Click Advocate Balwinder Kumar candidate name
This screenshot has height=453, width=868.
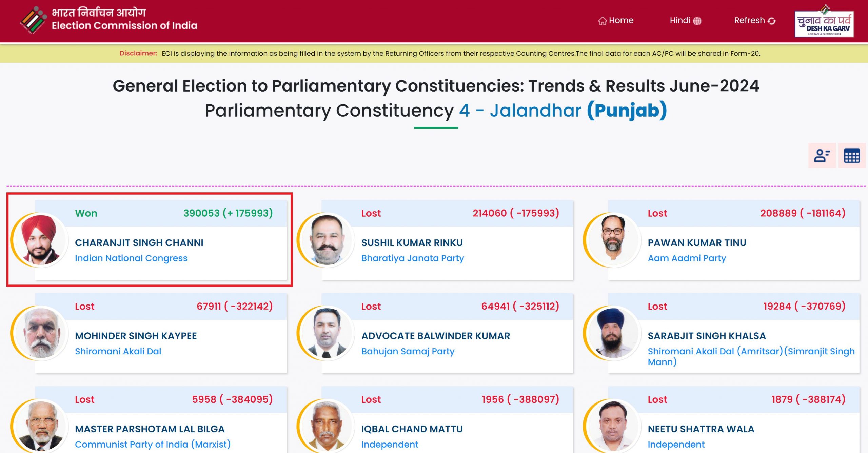(x=435, y=336)
